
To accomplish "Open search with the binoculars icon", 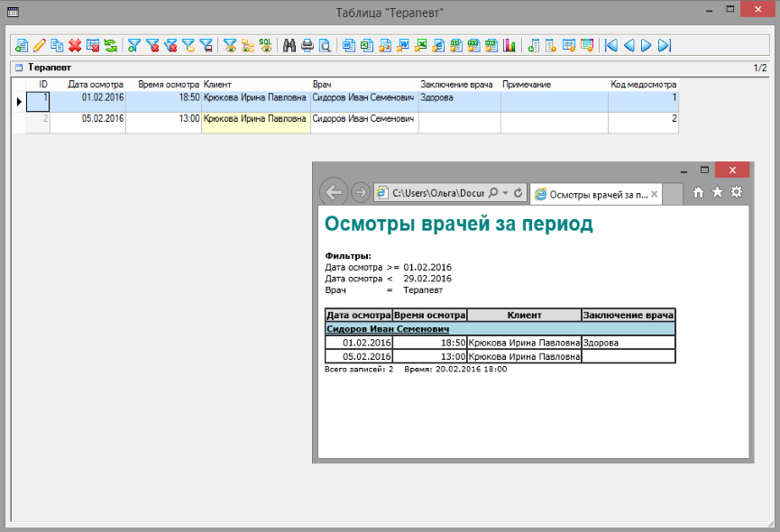I will coord(289,45).
